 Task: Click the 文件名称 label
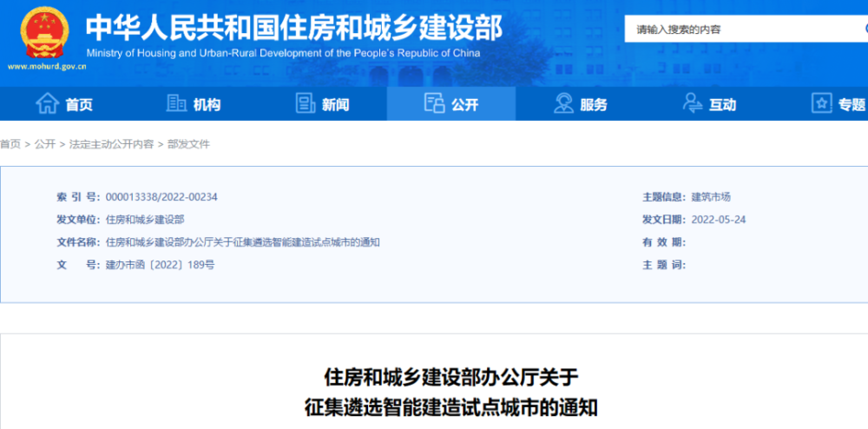pos(78,242)
